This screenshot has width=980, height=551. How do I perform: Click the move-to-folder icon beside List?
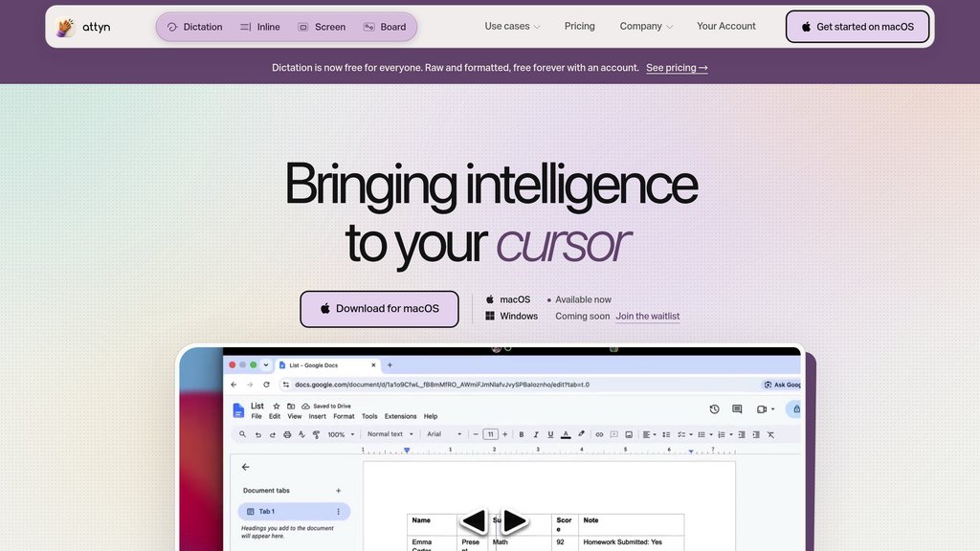coord(291,406)
